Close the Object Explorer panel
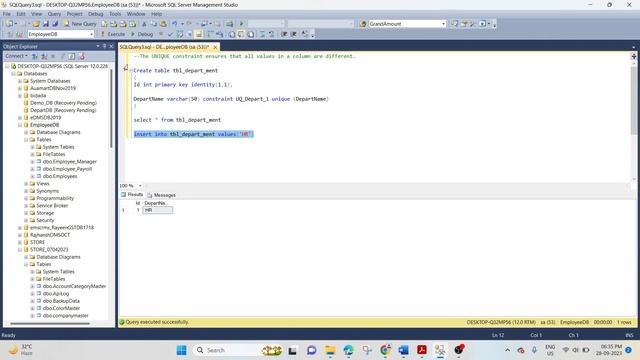This screenshot has height=360, width=640. tap(111, 46)
